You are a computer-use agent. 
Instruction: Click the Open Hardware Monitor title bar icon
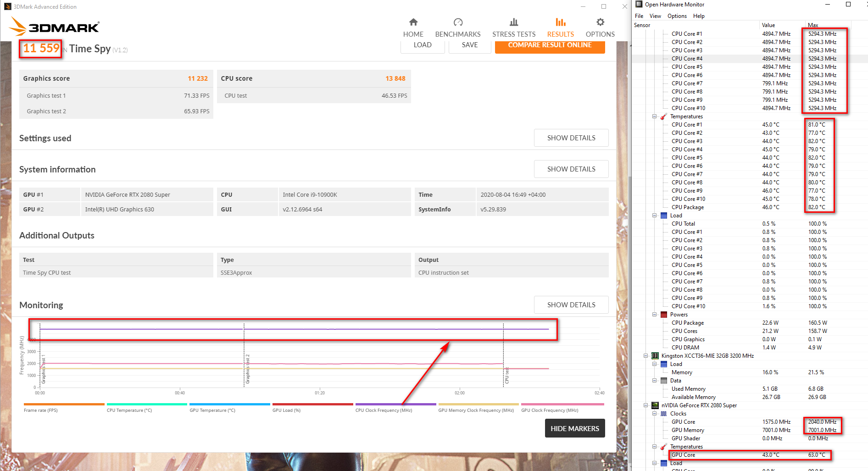(639, 5)
